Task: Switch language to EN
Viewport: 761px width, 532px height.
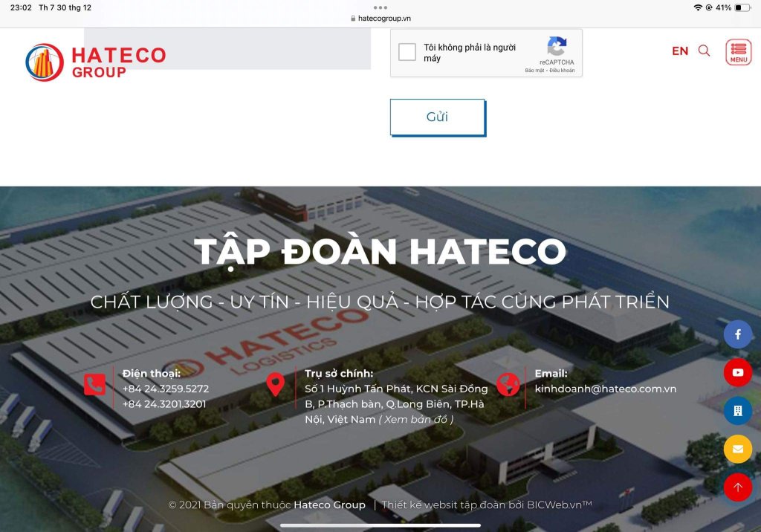Action: pyautogui.click(x=680, y=51)
